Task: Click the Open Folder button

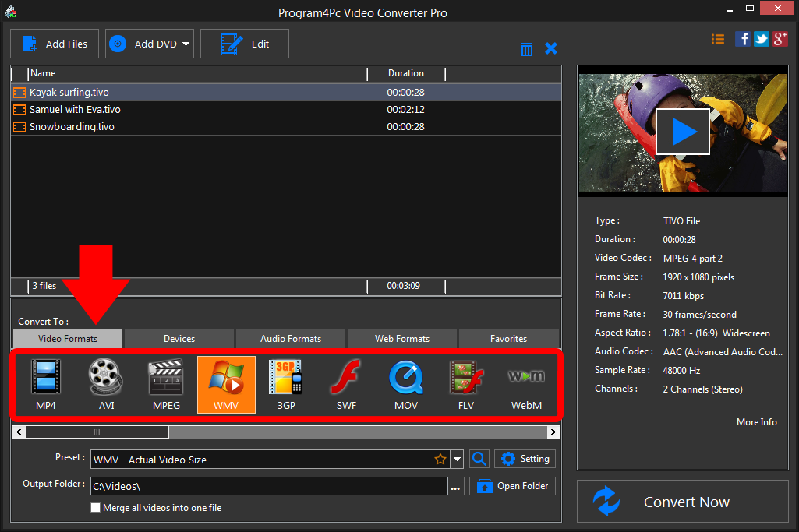Action: [512, 486]
